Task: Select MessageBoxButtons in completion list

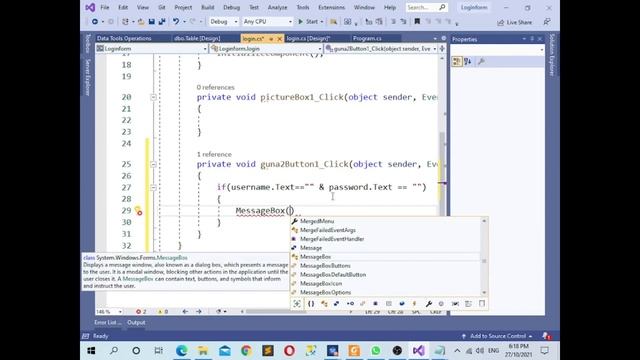Action: coord(325,266)
